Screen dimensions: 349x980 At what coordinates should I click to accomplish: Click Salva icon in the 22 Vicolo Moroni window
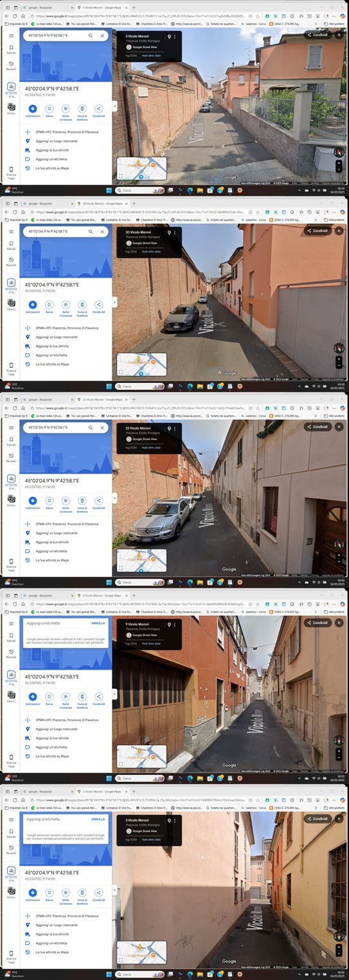[49, 502]
